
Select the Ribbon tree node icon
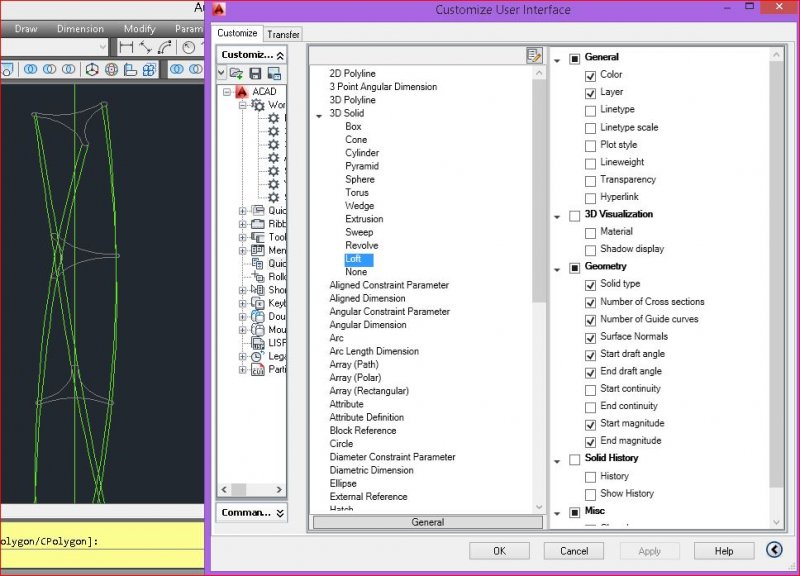[258, 223]
